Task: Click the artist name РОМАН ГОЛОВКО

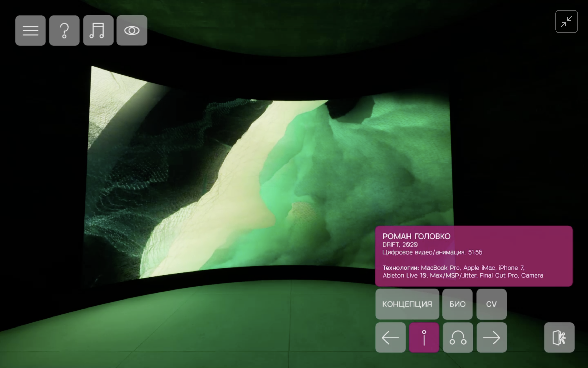Action: tap(416, 236)
